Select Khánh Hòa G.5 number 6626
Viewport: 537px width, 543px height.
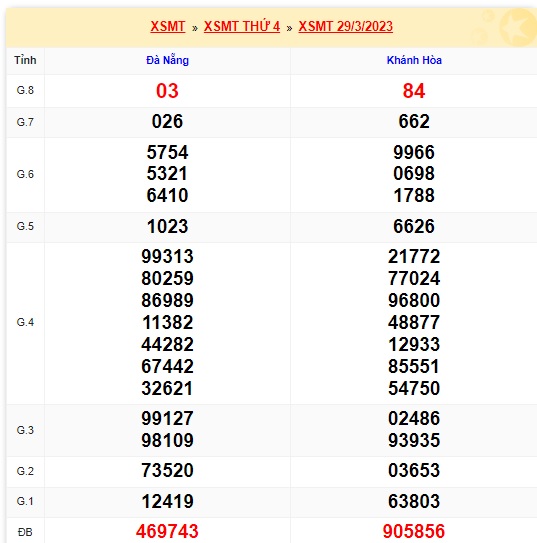414,226
